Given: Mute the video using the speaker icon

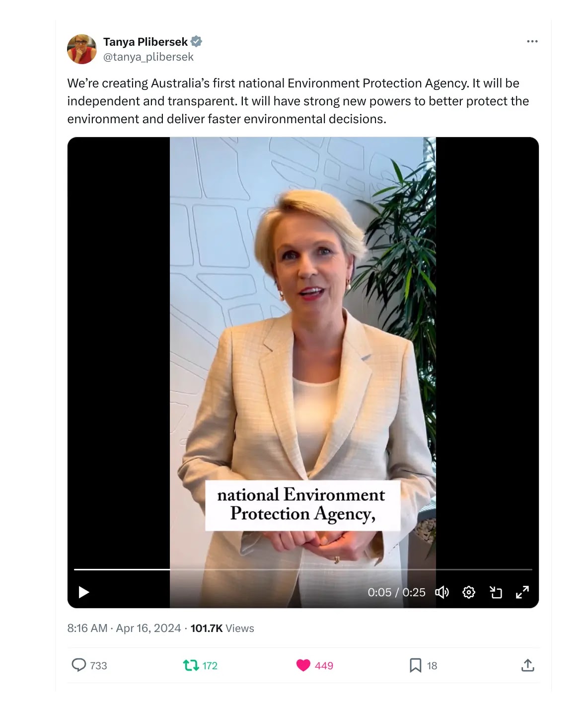Looking at the screenshot, I should [x=442, y=592].
